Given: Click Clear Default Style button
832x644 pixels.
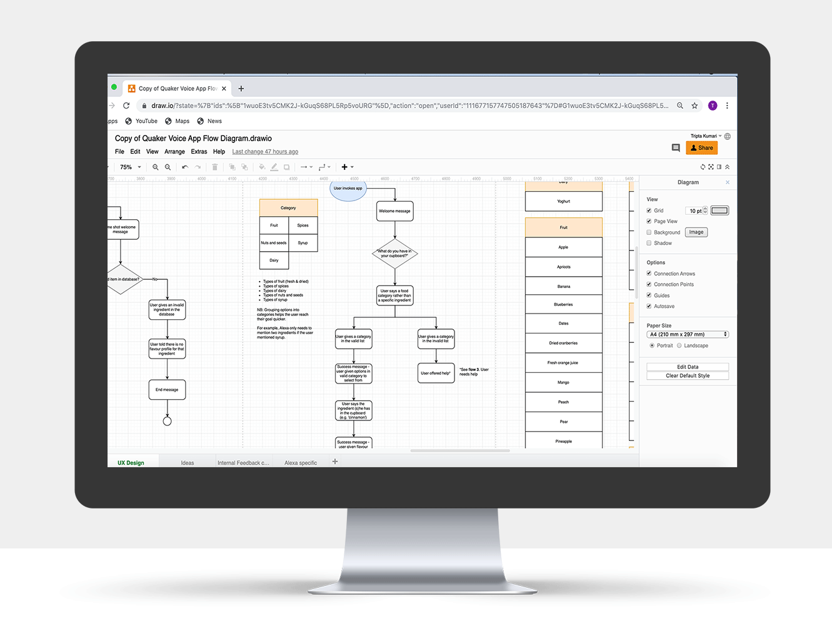Looking at the screenshot, I should (688, 376).
